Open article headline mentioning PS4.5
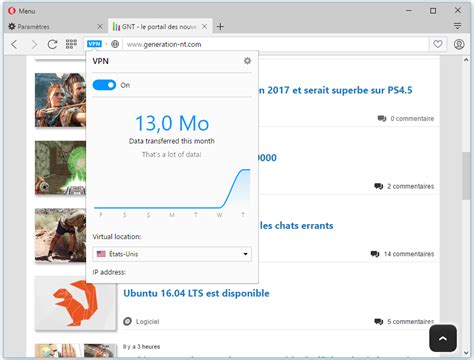 coord(336,90)
